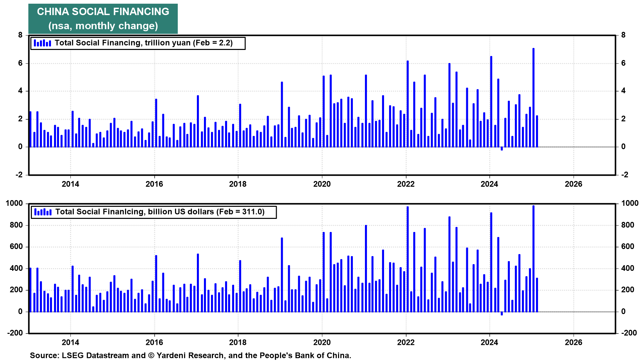The image size is (644, 362).
Task: Click the top chart's blue legend bars icon
Action: [42, 43]
